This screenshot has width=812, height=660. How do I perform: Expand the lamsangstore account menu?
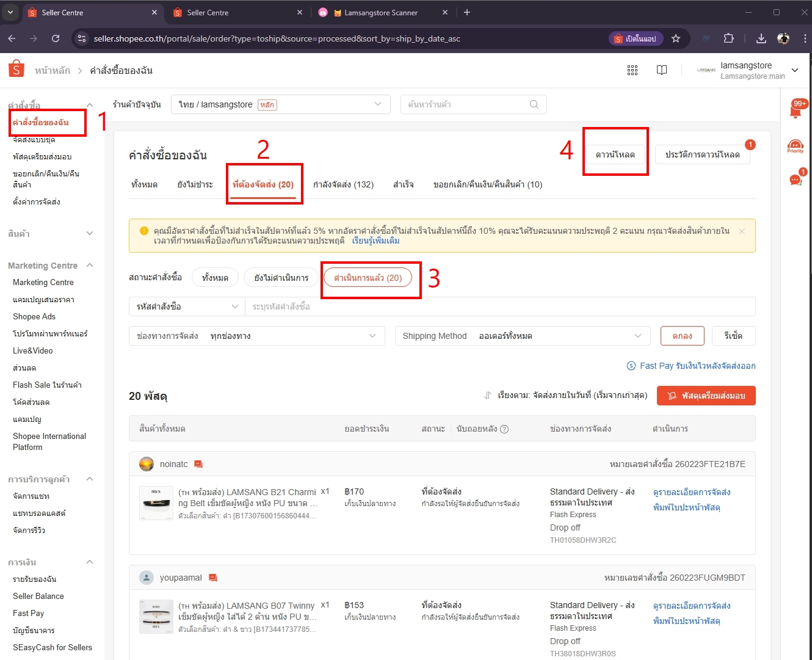[795, 70]
